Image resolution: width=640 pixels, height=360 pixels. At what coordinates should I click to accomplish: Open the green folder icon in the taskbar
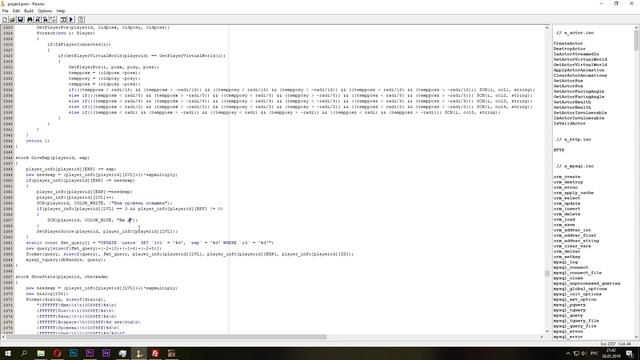(41, 353)
